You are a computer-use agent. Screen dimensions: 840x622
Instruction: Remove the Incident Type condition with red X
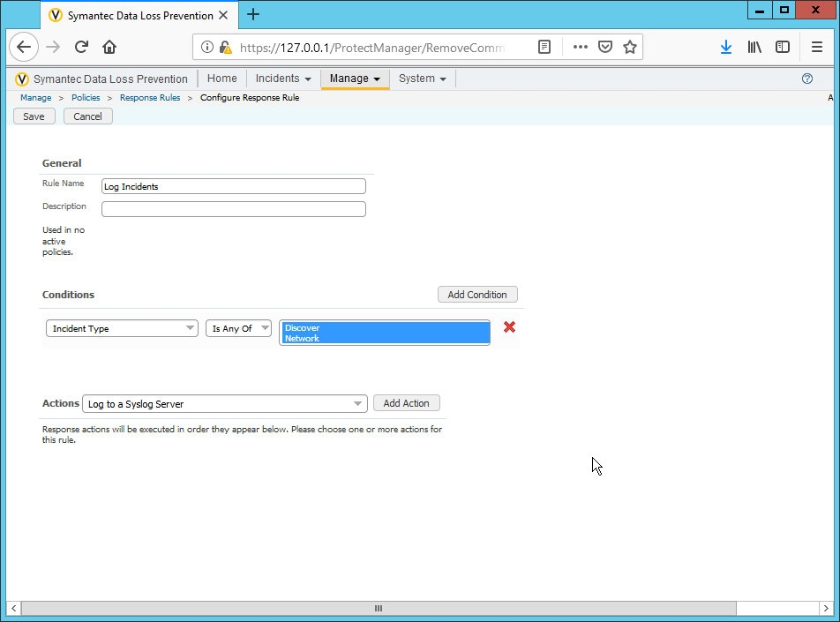click(509, 326)
